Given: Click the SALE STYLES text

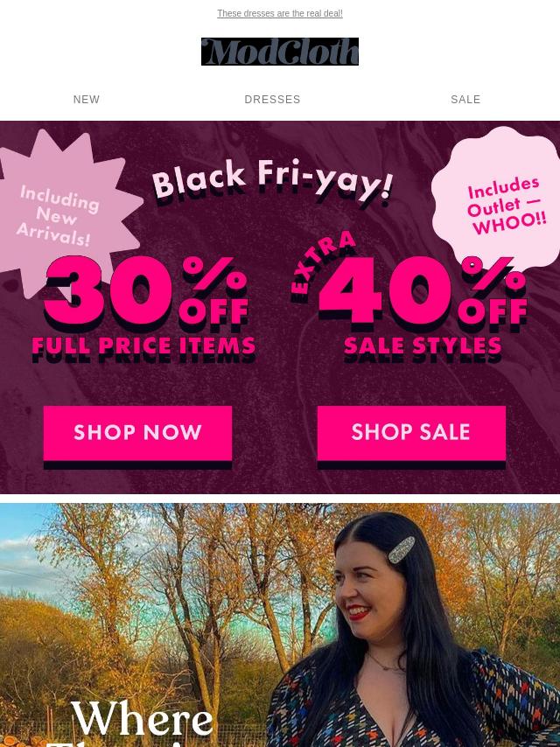Looking at the screenshot, I should click(x=423, y=346).
